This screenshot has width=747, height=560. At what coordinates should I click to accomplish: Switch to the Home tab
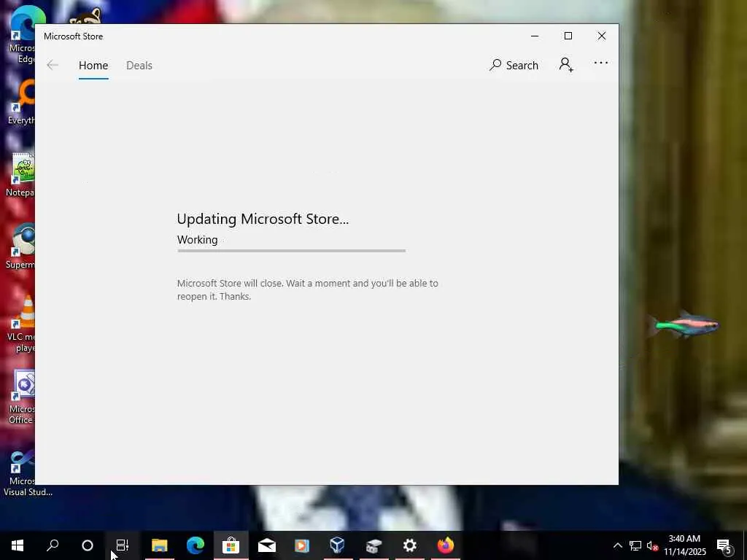[93, 65]
